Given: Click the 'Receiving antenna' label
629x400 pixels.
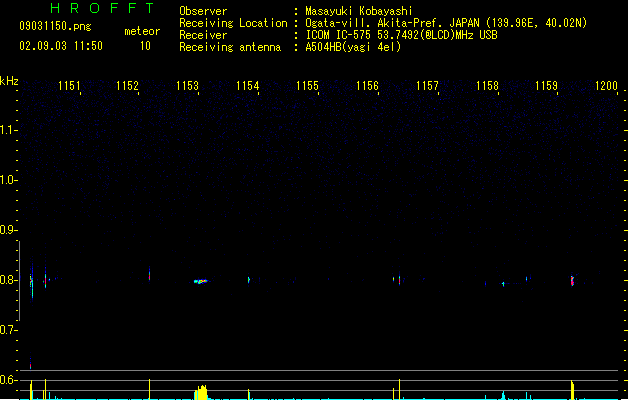Looking at the screenshot, I should (230, 47).
